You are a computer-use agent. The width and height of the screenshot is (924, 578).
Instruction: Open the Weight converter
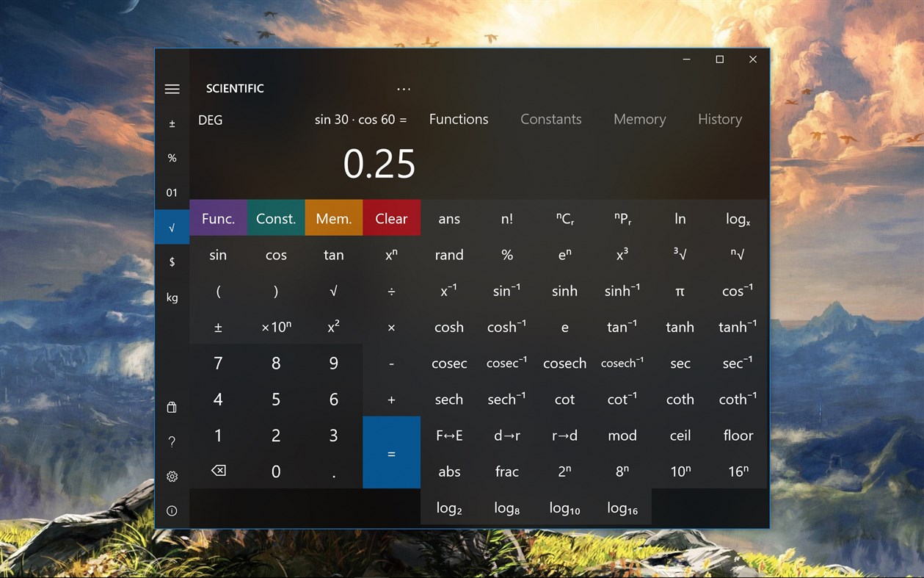coord(172,297)
